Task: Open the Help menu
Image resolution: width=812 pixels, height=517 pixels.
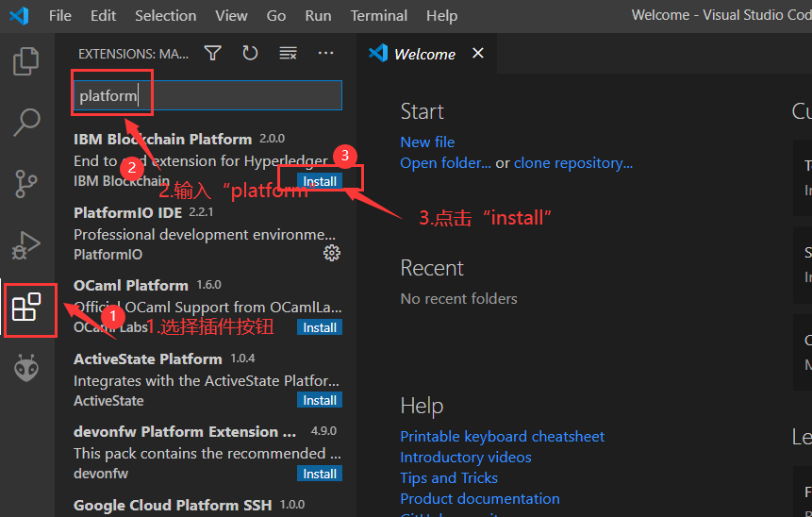Action: pos(441,15)
